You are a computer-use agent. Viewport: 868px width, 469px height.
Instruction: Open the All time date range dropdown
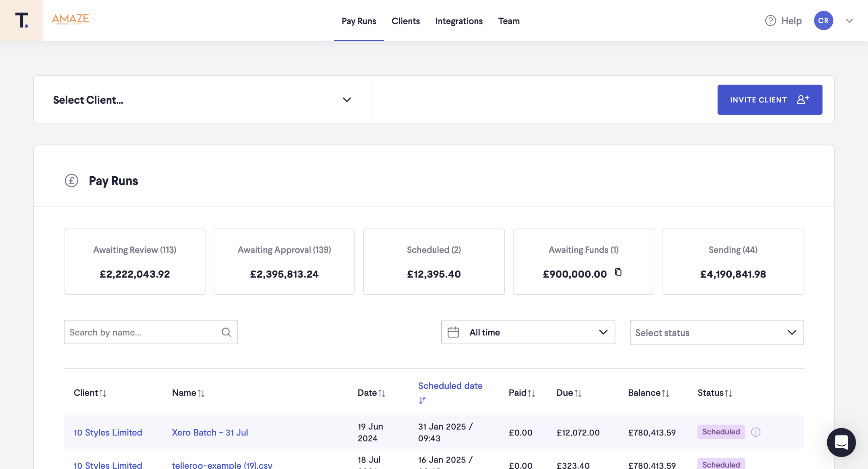(528, 332)
